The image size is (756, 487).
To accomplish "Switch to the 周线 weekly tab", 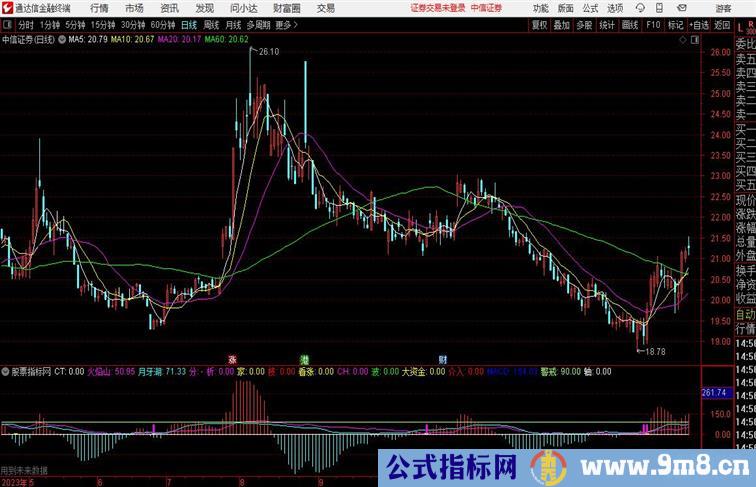I will [x=211, y=24].
